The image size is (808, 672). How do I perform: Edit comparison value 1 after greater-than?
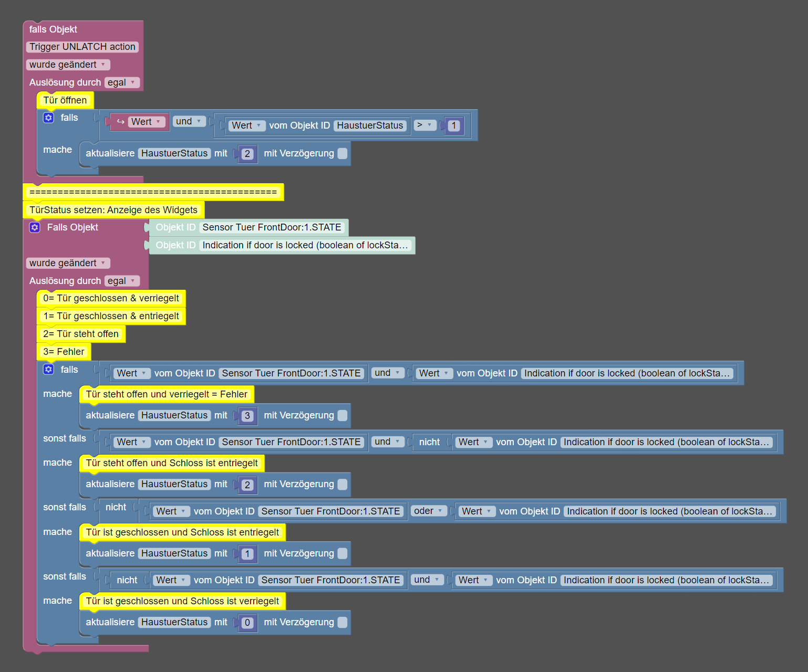click(x=454, y=125)
